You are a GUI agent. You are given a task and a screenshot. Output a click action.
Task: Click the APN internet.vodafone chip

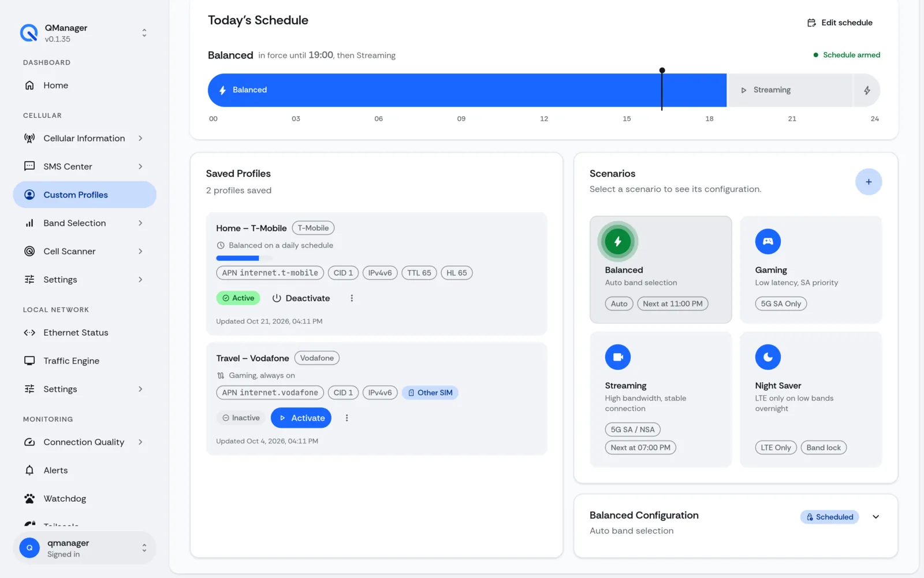[270, 392]
